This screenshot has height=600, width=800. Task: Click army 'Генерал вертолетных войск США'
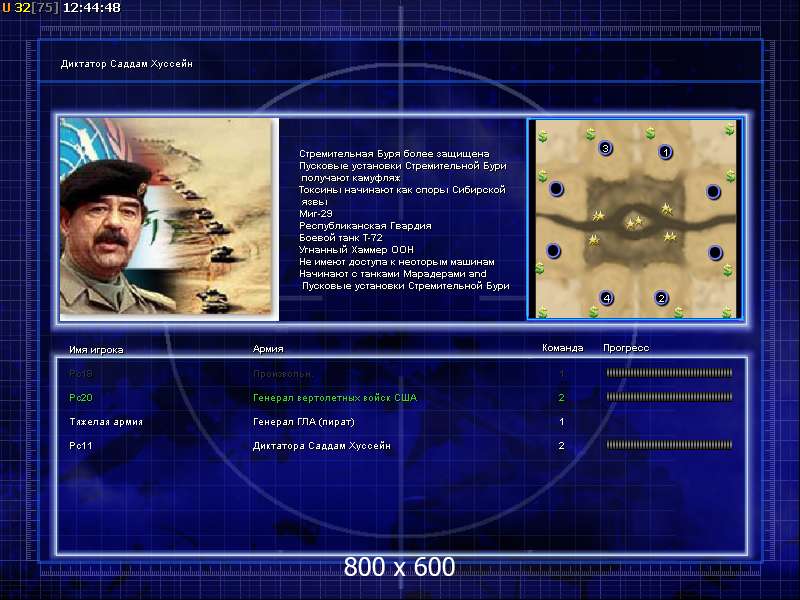click(335, 397)
